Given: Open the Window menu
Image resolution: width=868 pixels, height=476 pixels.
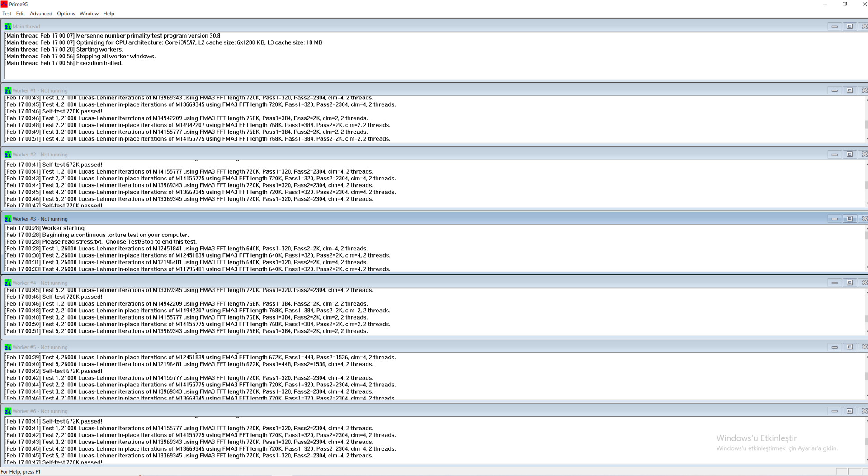Looking at the screenshot, I should 89,14.
